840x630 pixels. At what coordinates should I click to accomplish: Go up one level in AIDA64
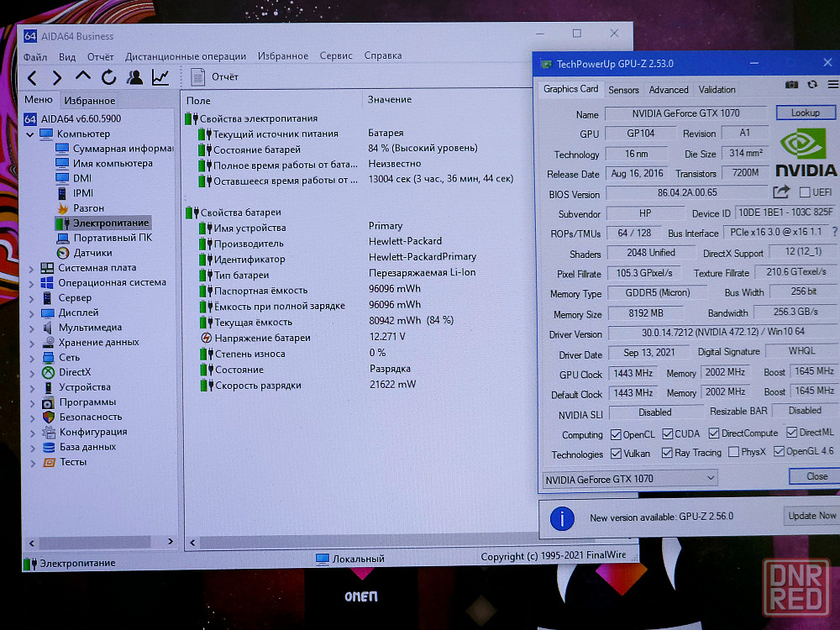pyautogui.click(x=82, y=76)
